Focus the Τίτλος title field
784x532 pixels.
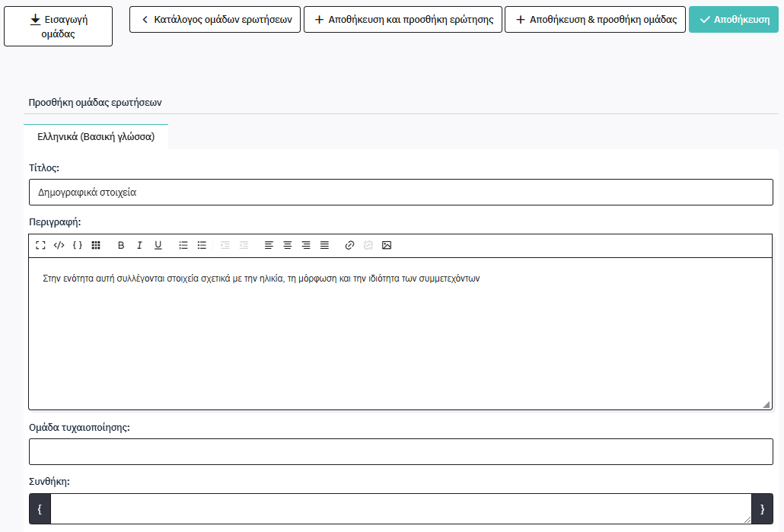tap(401, 192)
